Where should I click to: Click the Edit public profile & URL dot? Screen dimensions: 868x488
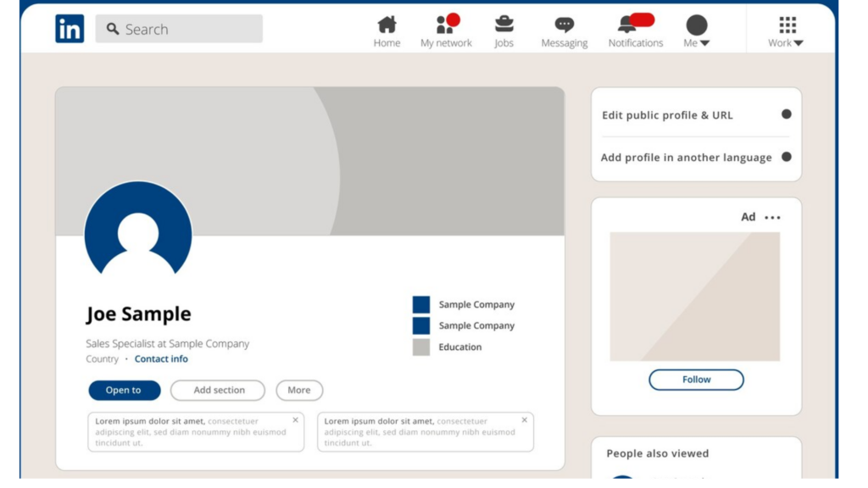(786, 114)
